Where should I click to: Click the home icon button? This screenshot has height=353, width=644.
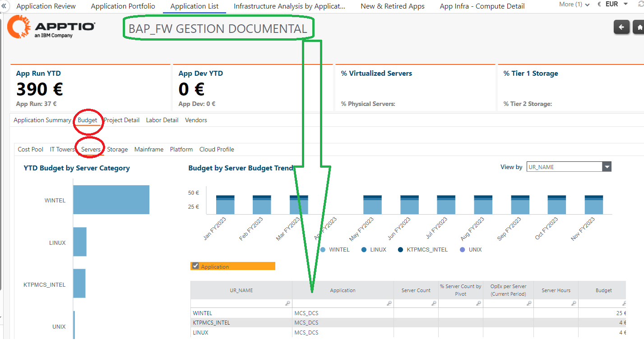tap(639, 27)
